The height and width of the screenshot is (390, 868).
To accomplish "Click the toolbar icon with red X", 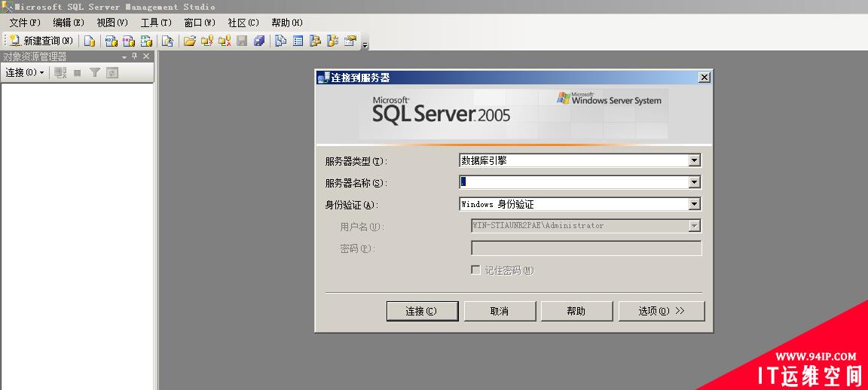I will point(225,41).
